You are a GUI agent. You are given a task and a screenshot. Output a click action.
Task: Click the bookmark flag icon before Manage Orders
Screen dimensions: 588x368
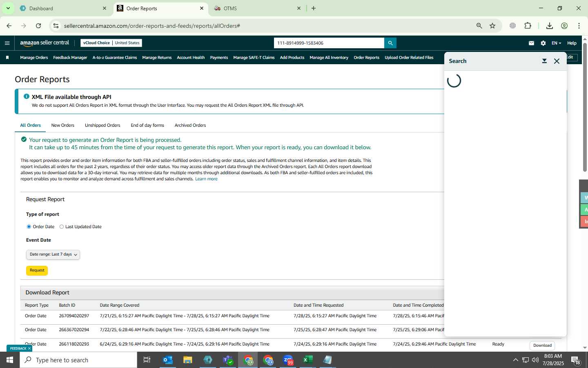(x=7, y=58)
